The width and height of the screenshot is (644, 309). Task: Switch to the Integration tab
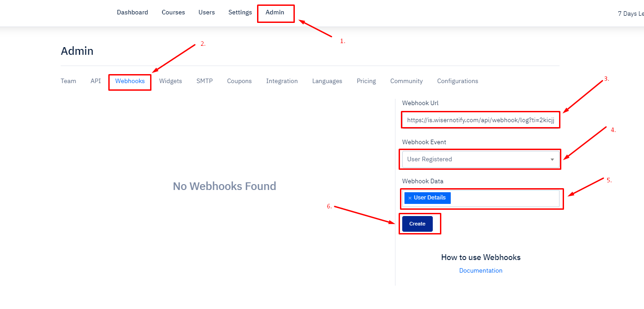[x=282, y=81]
